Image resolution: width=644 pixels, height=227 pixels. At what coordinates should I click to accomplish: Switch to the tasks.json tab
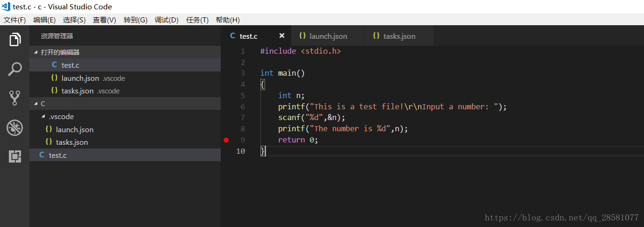[x=399, y=36]
